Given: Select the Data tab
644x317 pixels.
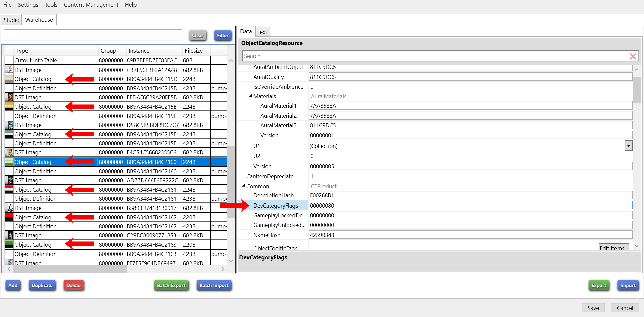Looking at the screenshot, I should [246, 31].
